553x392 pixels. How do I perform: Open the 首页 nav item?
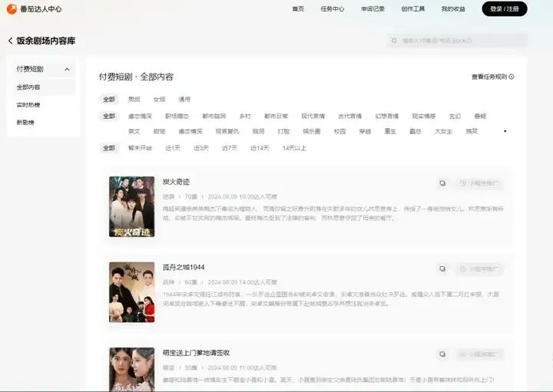pos(298,8)
